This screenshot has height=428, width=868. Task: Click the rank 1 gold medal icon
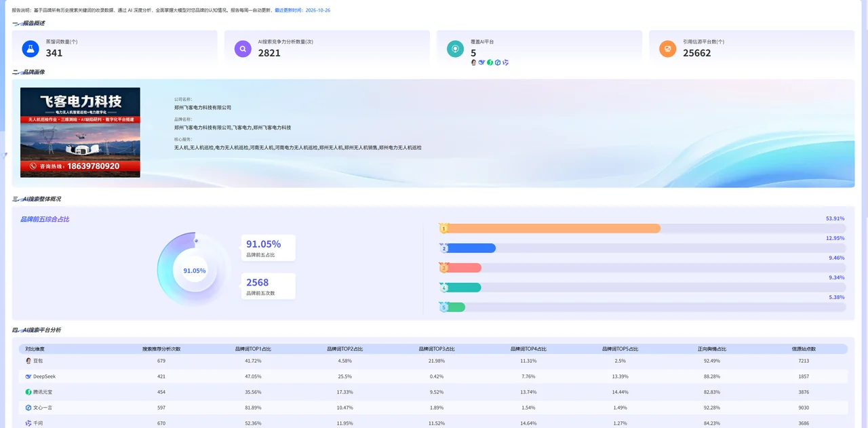tap(444, 228)
